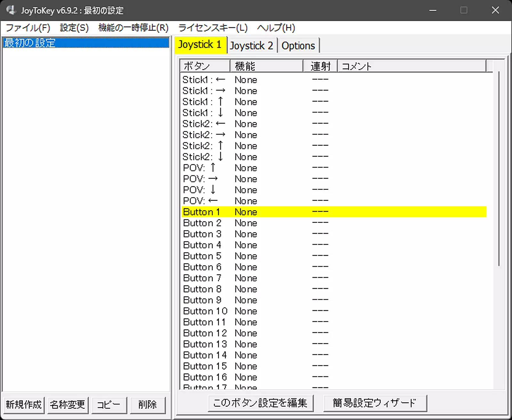Select the Button 10 row
The image size is (512, 420).
click(x=334, y=311)
